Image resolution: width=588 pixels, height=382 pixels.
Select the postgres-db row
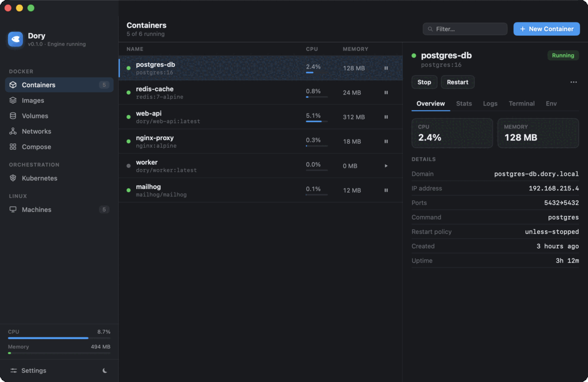[261, 68]
